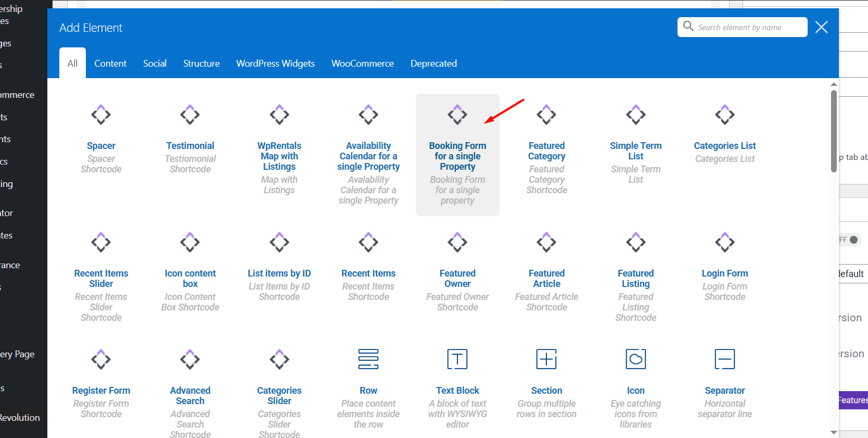Viewport: 868px width, 438px height.
Task: Pick the Separator element icon
Action: click(724, 359)
